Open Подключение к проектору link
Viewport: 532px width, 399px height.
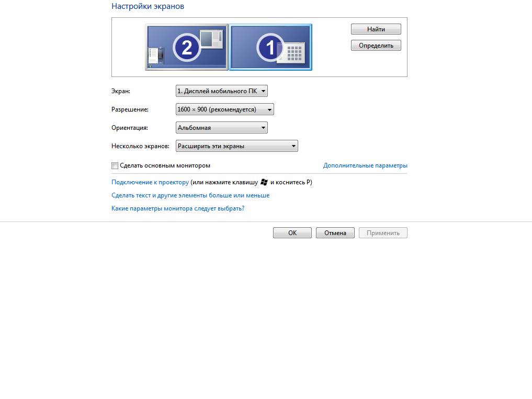(x=150, y=182)
